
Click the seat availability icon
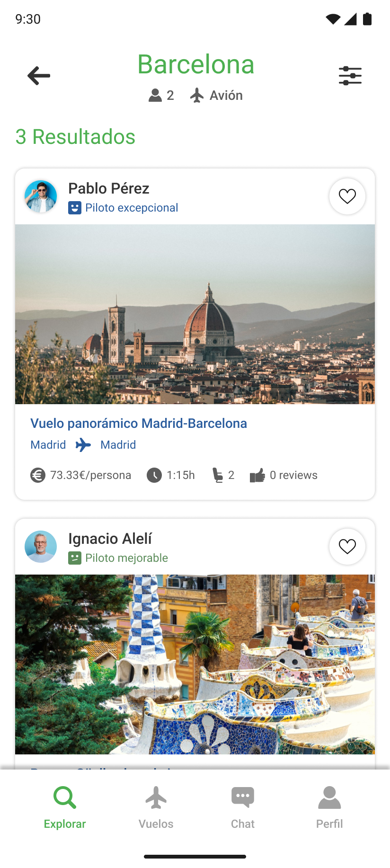pyautogui.click(x=217, y=475)
